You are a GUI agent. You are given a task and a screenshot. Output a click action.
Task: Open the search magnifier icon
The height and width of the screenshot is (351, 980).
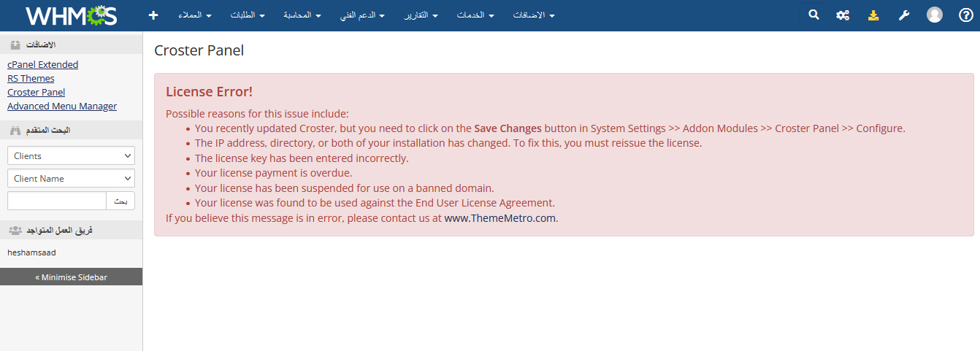814,15
